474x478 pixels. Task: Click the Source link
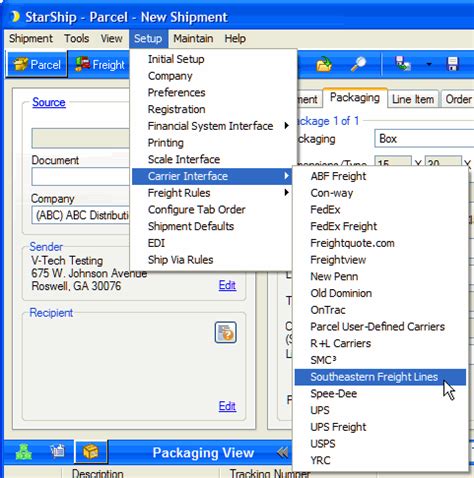coord(49,102)
